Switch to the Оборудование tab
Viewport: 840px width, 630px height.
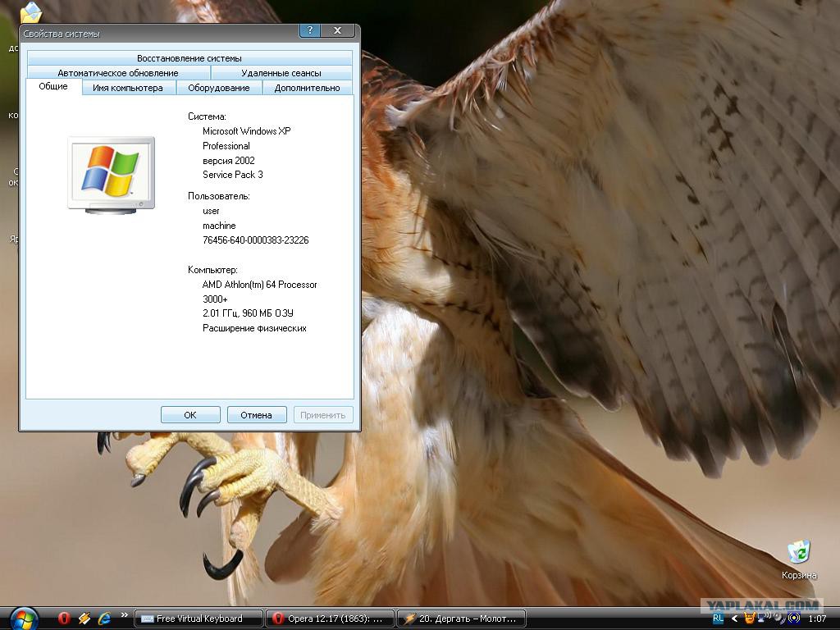pos(218,88)
